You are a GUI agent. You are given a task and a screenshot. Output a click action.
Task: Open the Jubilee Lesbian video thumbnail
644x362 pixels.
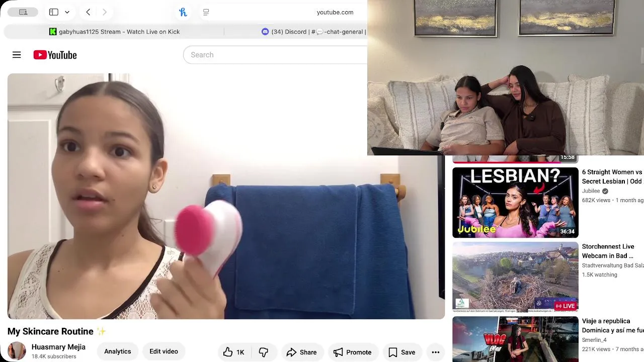tap(515, 202)
